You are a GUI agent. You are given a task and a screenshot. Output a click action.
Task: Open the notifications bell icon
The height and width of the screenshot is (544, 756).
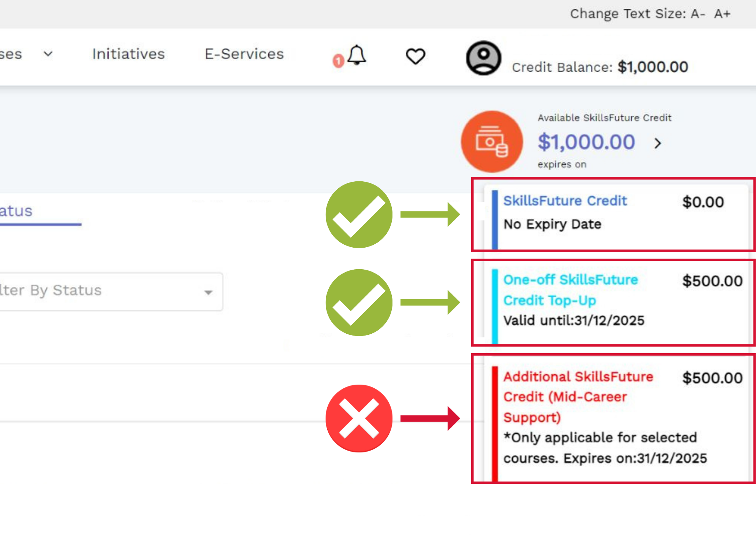pos(356,56)
